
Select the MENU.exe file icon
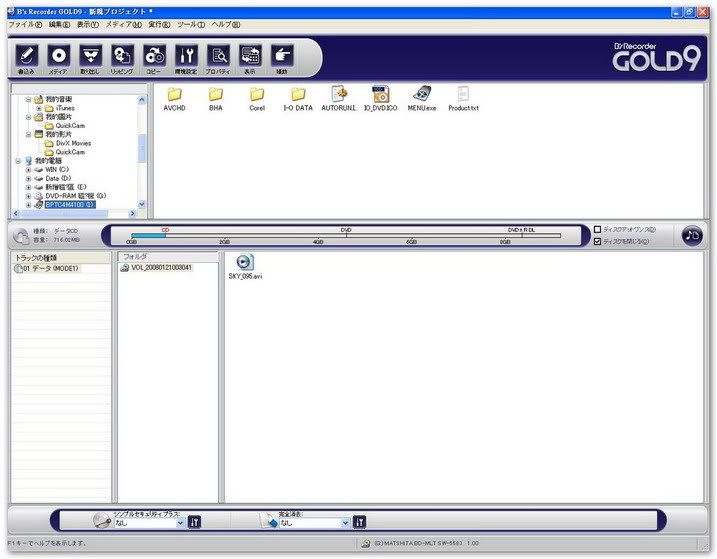422,94
